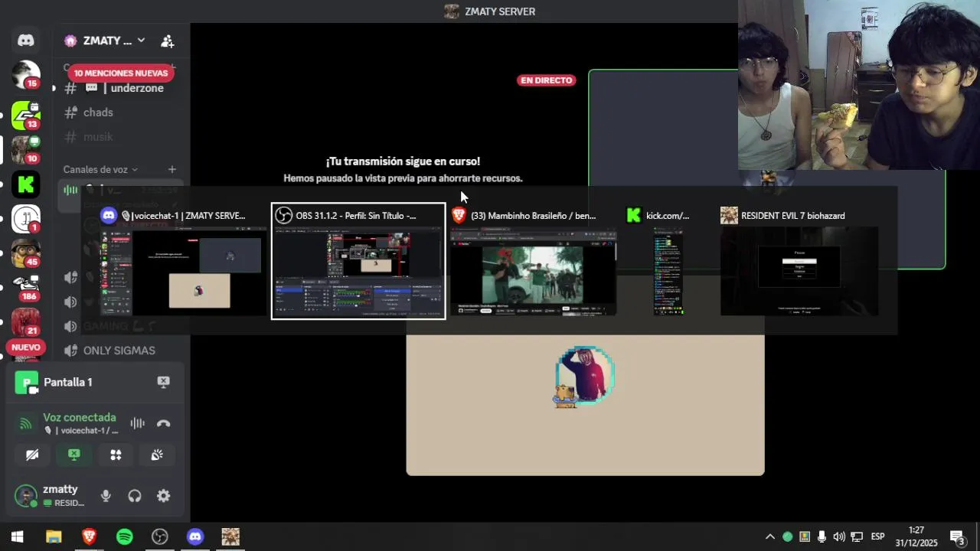Open the server icon with 186 badge

coord(26,288)
